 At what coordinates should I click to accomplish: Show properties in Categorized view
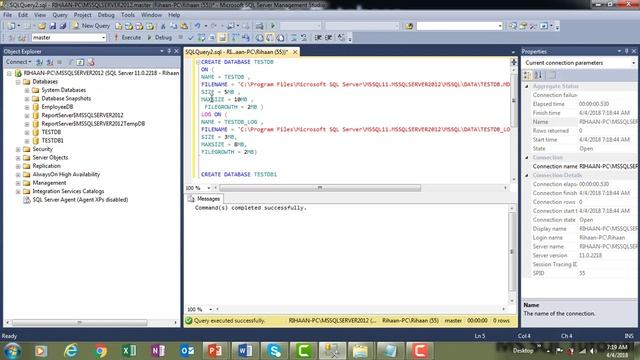pyautogui.click(x=527, y=75)
